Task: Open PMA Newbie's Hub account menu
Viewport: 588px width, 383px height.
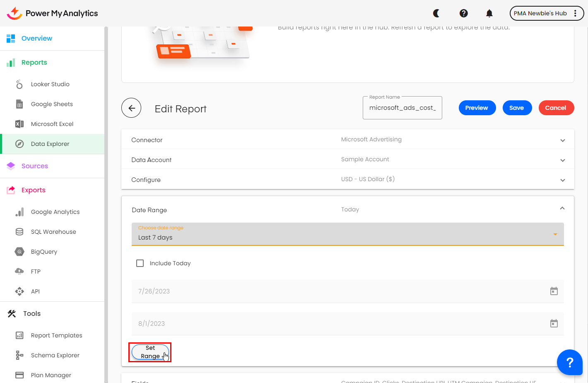Action: [546, 13]
